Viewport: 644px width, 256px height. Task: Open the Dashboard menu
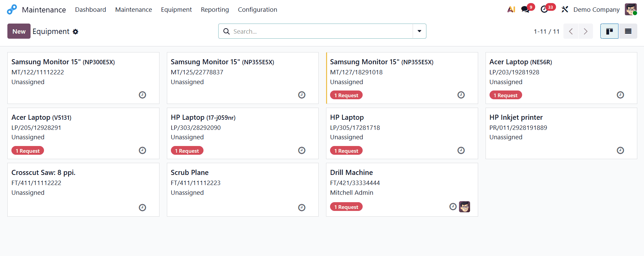click(x=91, y=9)
